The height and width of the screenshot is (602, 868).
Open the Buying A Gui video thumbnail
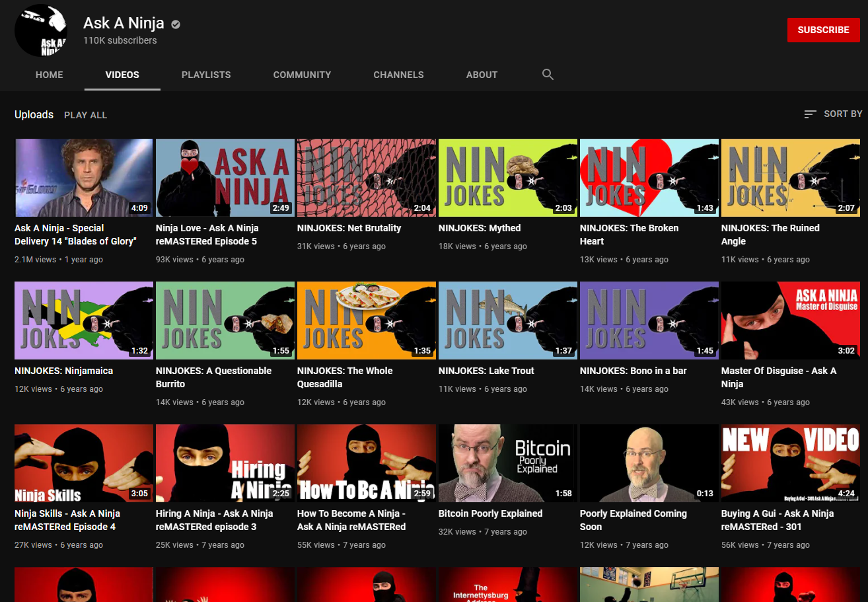click(791, 463)
